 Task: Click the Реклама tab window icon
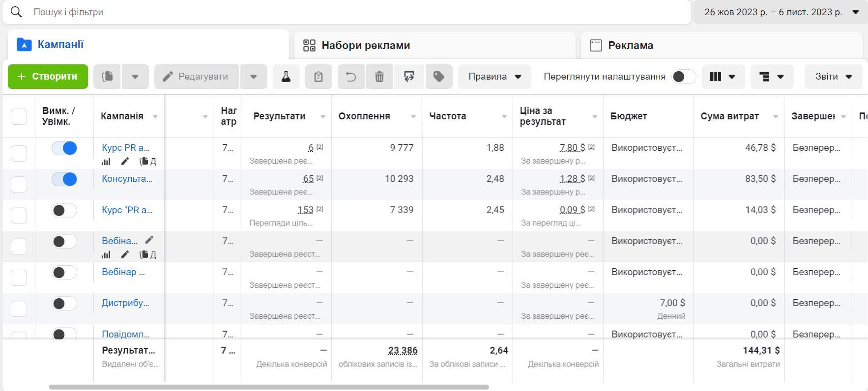point(596,46)
